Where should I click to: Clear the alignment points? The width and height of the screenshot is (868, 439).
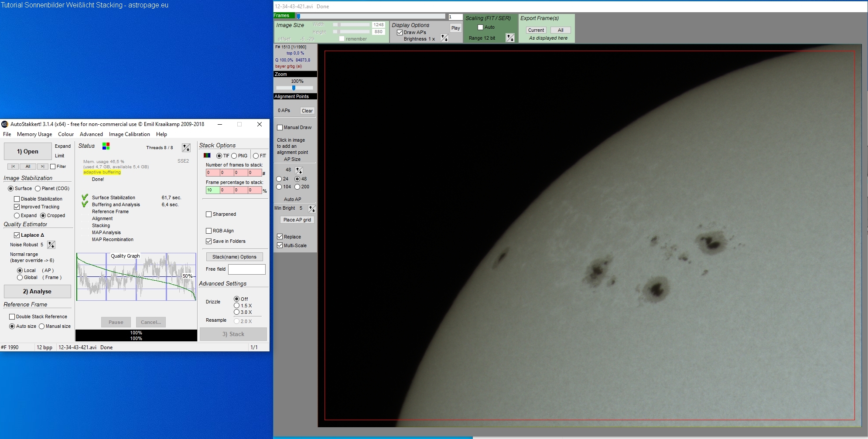[307, 111]
